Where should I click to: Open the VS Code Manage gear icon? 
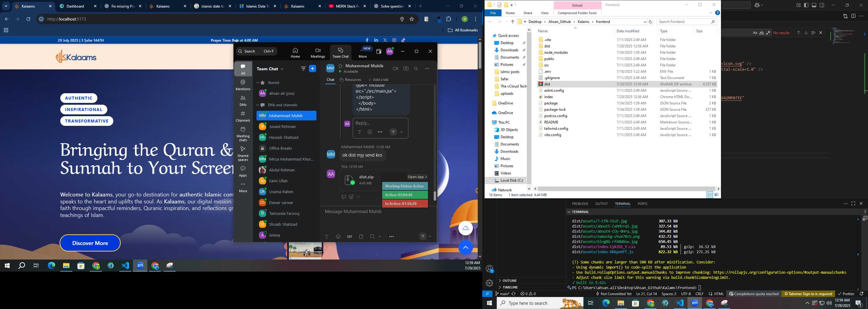489,283
